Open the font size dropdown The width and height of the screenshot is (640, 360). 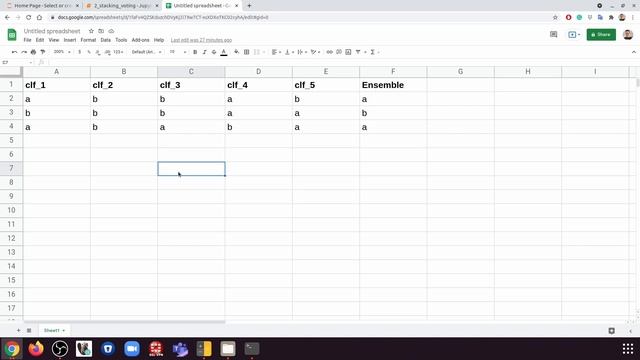[x=178, y=52]
